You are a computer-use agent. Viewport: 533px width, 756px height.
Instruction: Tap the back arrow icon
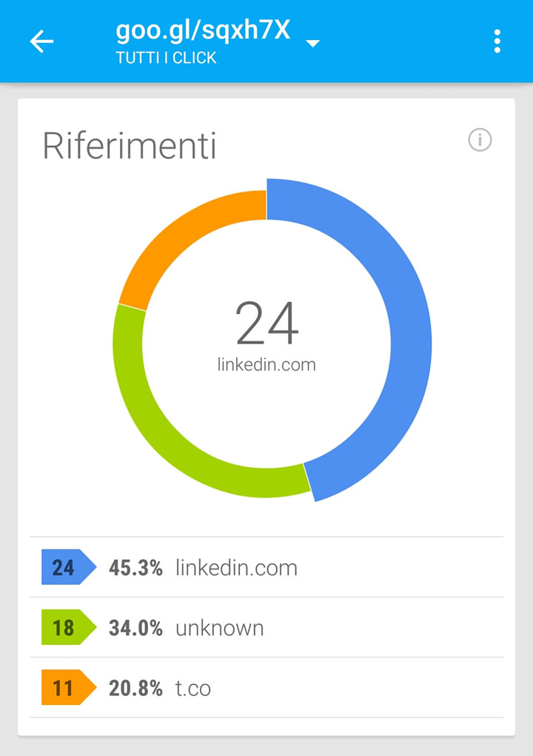click(x=41, y=41)
